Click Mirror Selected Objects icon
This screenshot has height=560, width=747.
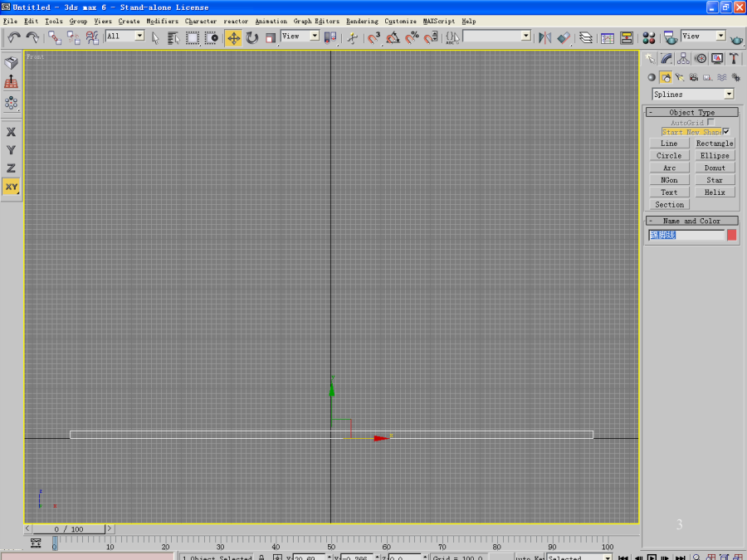pyautogui.click(x=545, y=37)
